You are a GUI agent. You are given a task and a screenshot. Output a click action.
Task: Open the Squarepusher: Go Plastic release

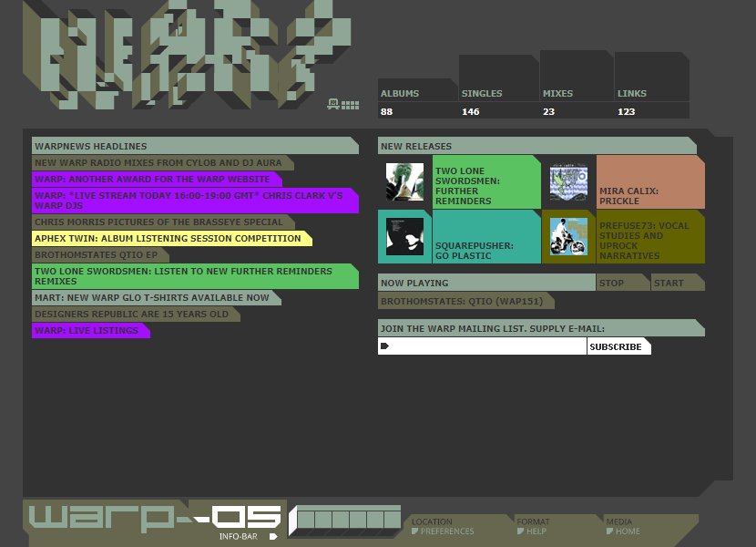tap(486, 236)
